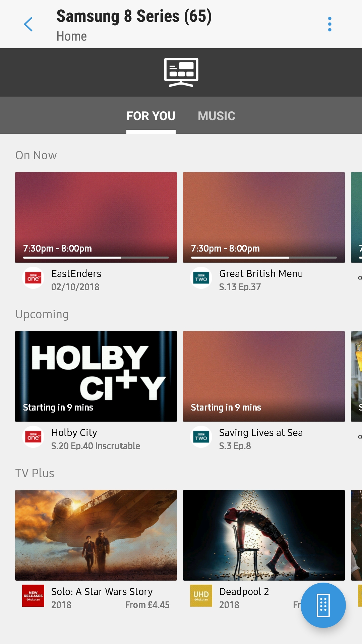The height and width of the screenshot is (644, 362).
Task: Select the Solo: A Star Wars Story title
Action: pos(102,592)
